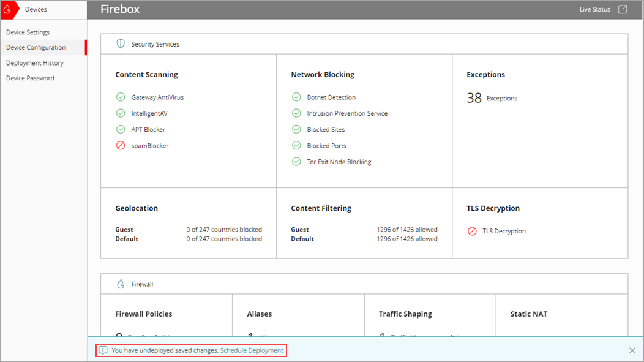Image resolution: width=644 pixels, height=362 pixels.
Task: Click the red icon beside TLS Decryption
Action: (472, 231)
